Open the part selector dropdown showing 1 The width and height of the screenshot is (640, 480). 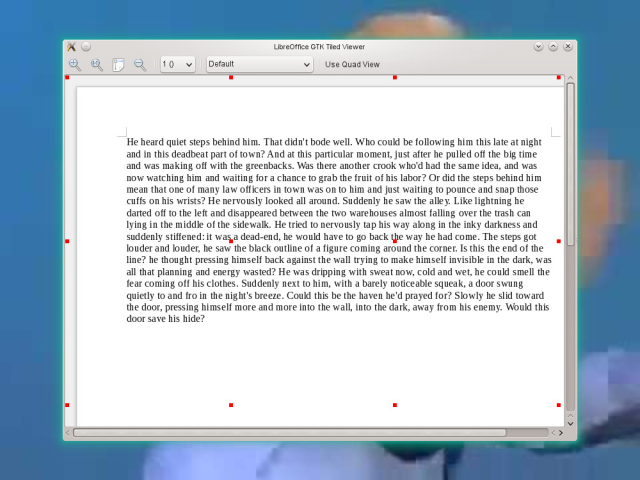click(x=177, y=65)
